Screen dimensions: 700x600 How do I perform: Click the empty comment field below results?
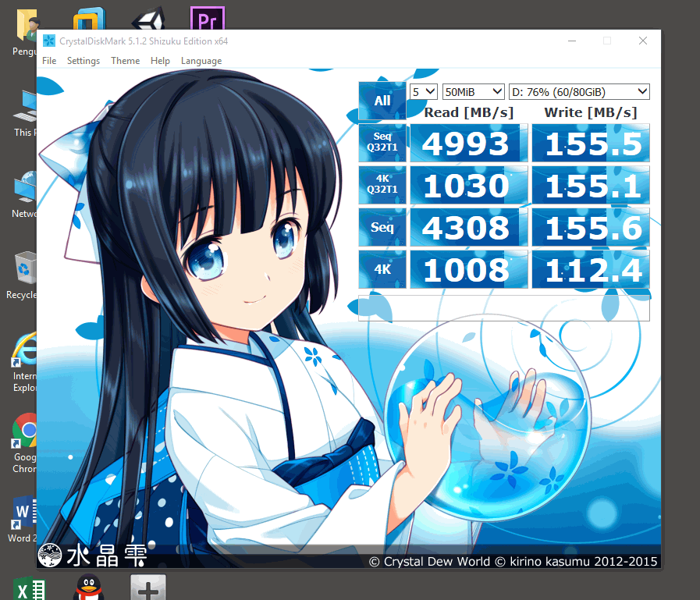504,307
